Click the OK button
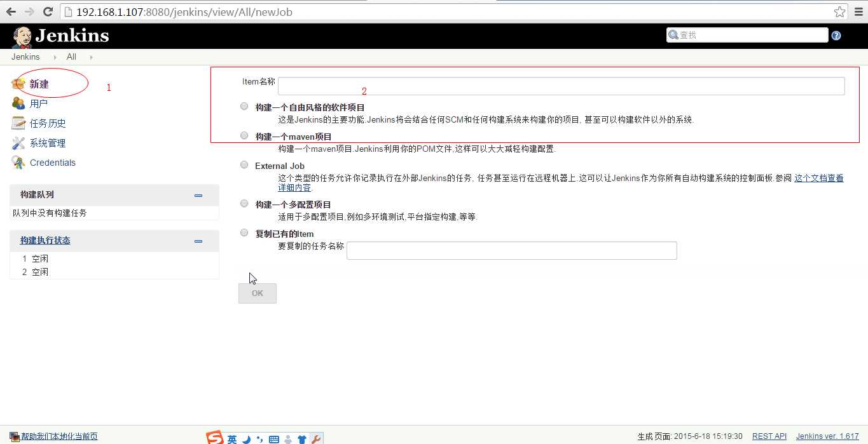Screen dimensions: 868x444 [x=258, y=293]
